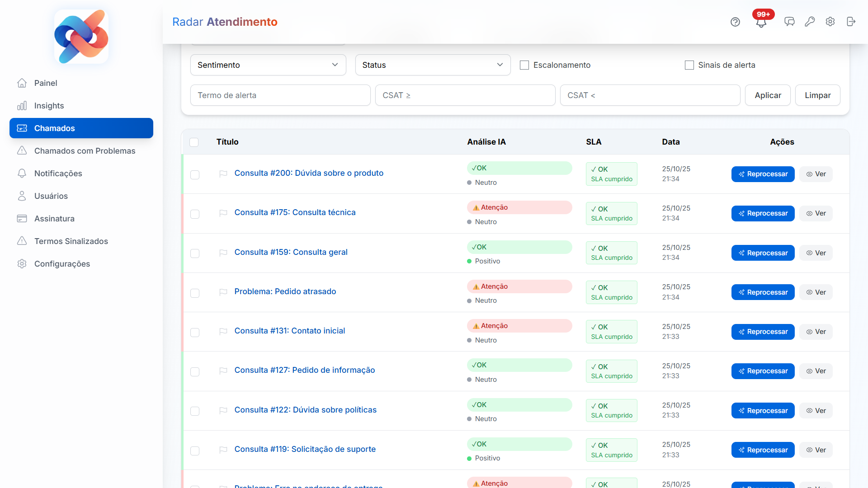Open the notifications bell with 99+ badge
Viewport: 868px width, 488px height.
coord(761,22)
